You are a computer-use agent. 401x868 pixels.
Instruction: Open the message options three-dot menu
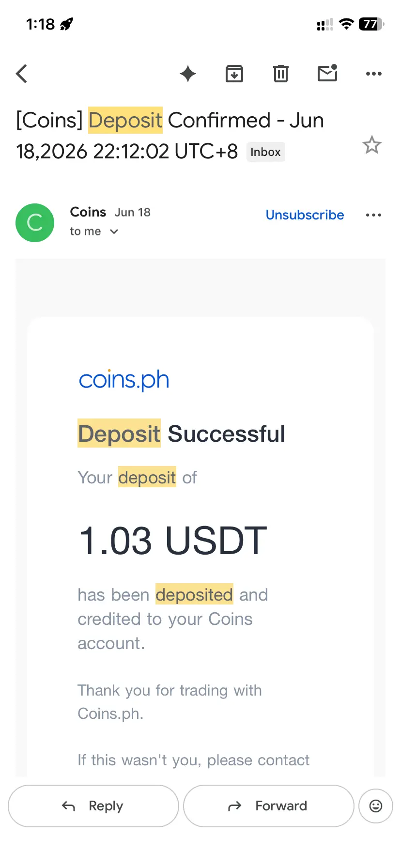point(374,215)
